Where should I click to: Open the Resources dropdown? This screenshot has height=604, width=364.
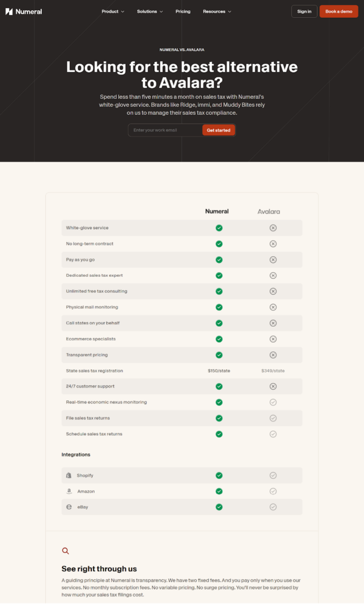(217, 11)
